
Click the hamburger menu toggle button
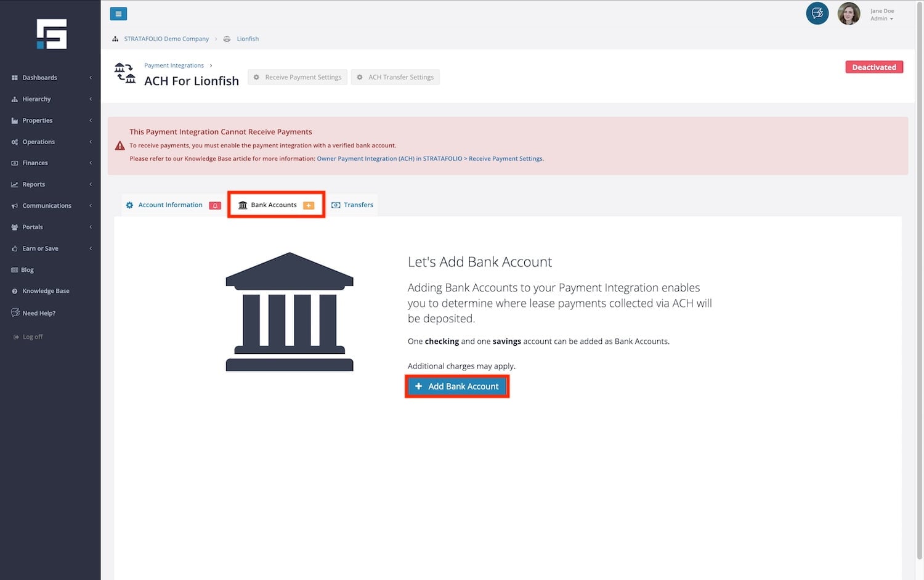point(118,14)
